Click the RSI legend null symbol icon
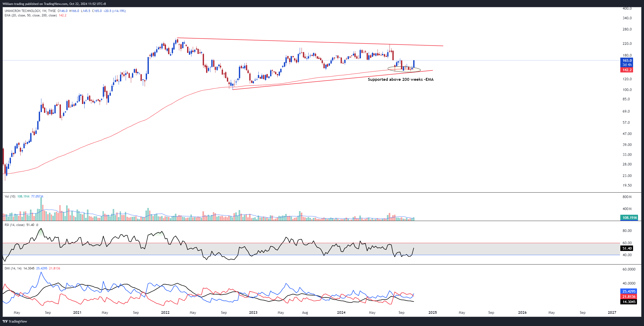644x326 pixels. [37, 225]
